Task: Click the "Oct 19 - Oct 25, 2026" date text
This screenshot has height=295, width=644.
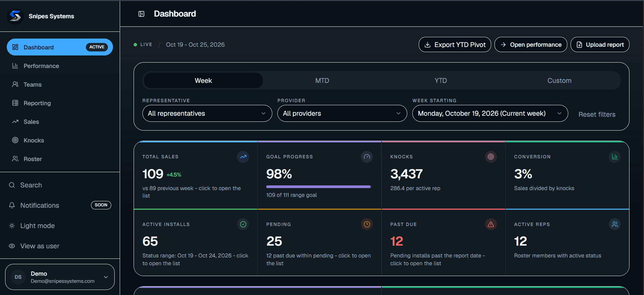Action: [195, 45]
